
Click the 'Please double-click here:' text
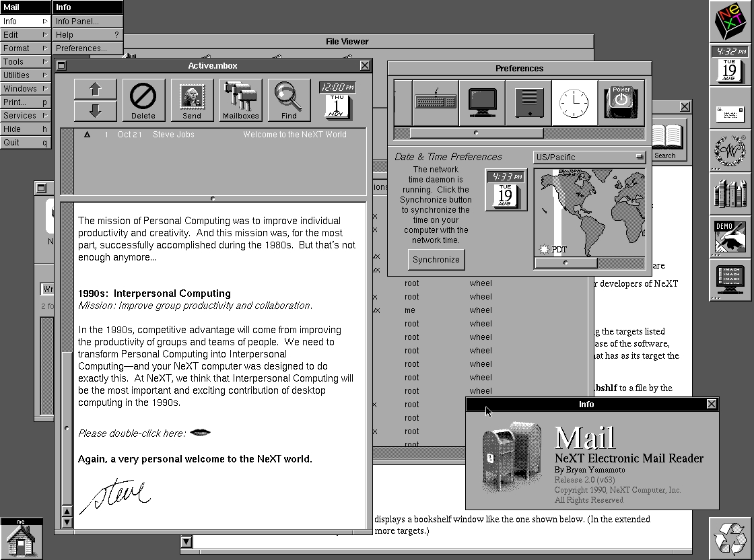[x=132, y=433]
